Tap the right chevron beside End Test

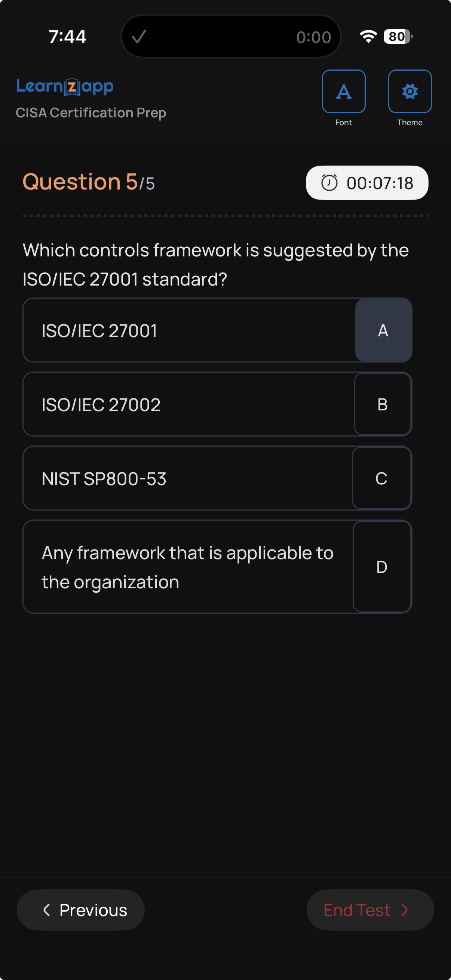[x=405, y=910]
